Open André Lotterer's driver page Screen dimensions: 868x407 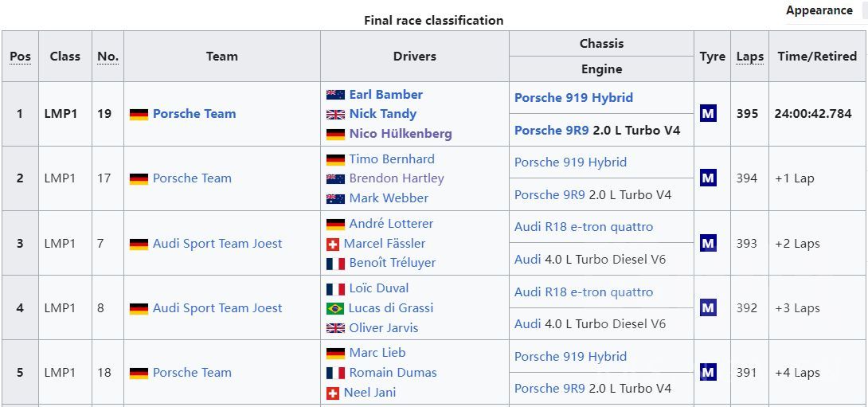tap(391, 224)
